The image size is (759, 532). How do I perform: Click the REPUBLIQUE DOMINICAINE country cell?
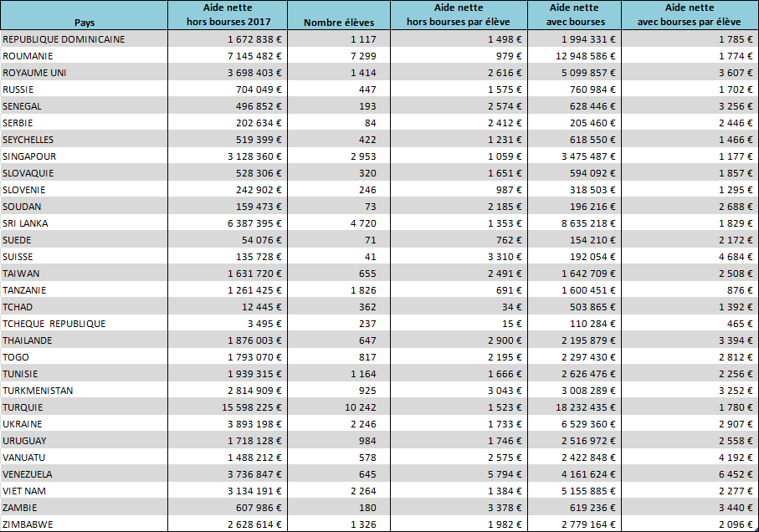(x=64, y=39)
